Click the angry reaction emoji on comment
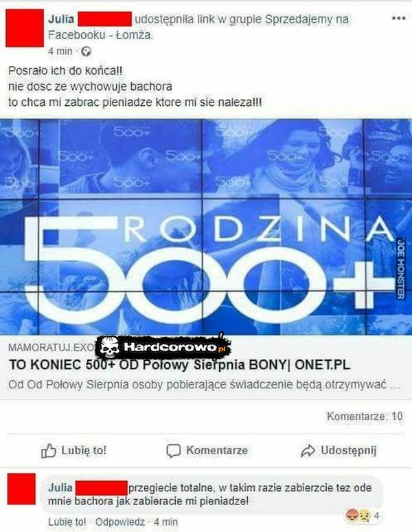Image resolution: width=412 pixels, height=532 pixels. 351,516
